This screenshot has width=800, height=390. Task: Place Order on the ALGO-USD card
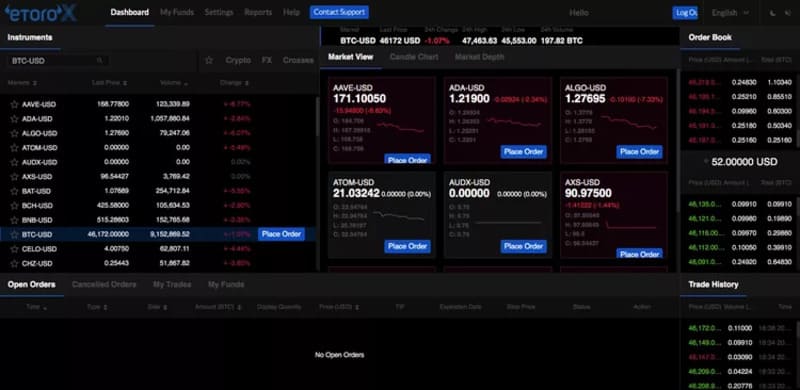coord(639,152)
